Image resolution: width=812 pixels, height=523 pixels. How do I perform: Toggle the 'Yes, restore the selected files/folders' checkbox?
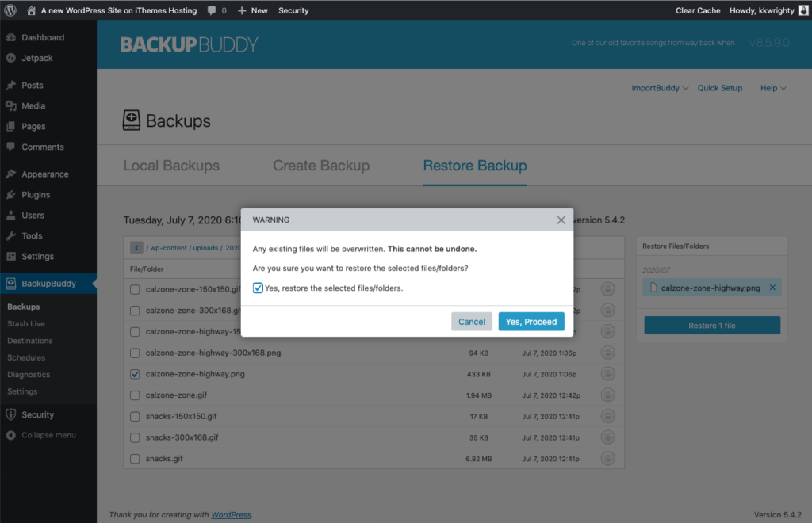258,288
